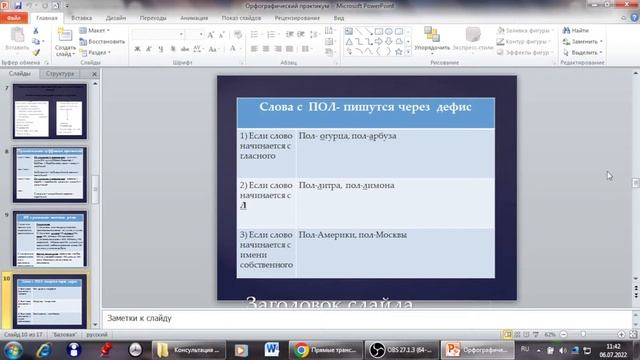640x360 pixels.
Task: Open the font color dropdown
Action: pyautogui.click(x=241, y=49)
